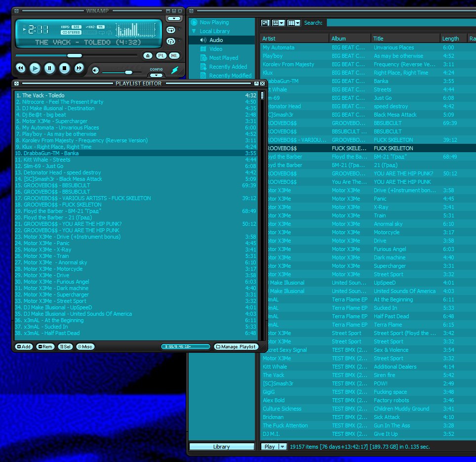476x462 pixels.
Task: Toggle Media Library with ML button
Action: (x=174, y=55)
